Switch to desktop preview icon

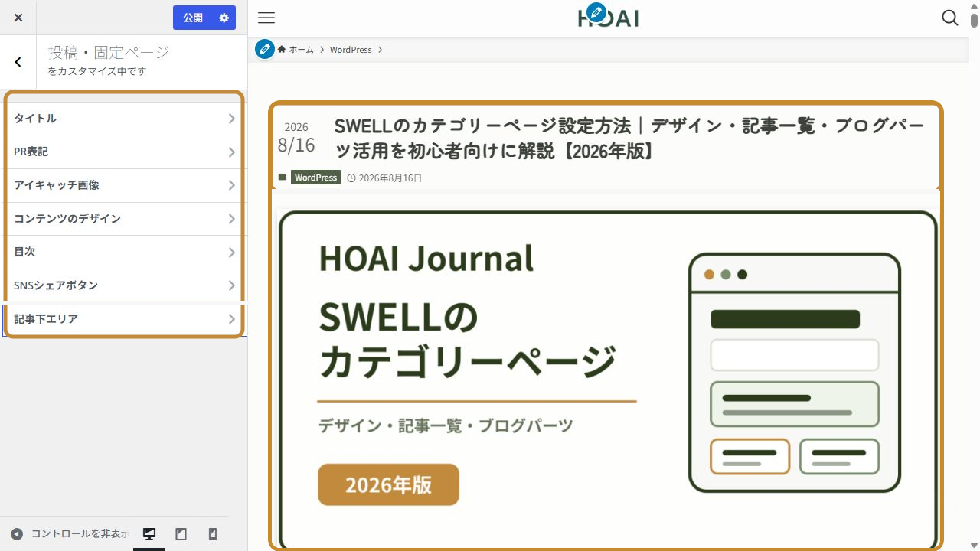tap(149, 534)
